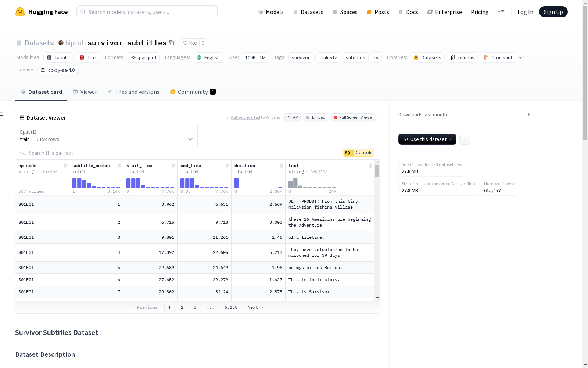The height and width of the screenshot is (368, 588).
Task: Open the Tabular modality tag
Action: pyautogui.click(x=59, y=57)
